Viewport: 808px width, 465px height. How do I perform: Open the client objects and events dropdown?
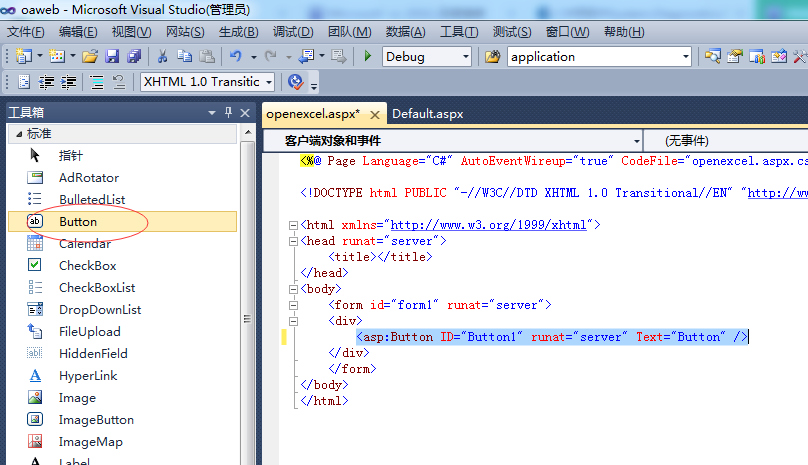coord(637,141)
